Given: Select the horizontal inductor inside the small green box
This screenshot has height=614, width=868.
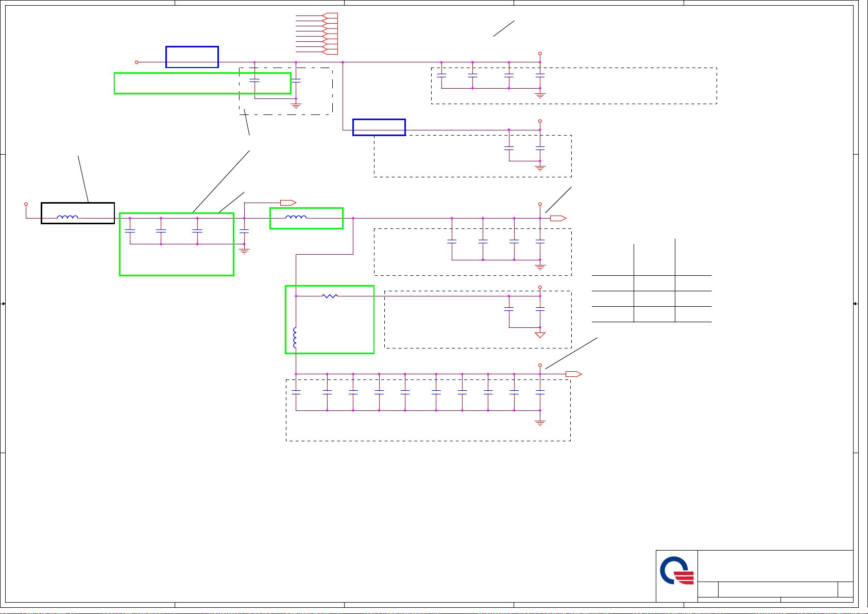Looking at the screenshot, I should 296,217.
